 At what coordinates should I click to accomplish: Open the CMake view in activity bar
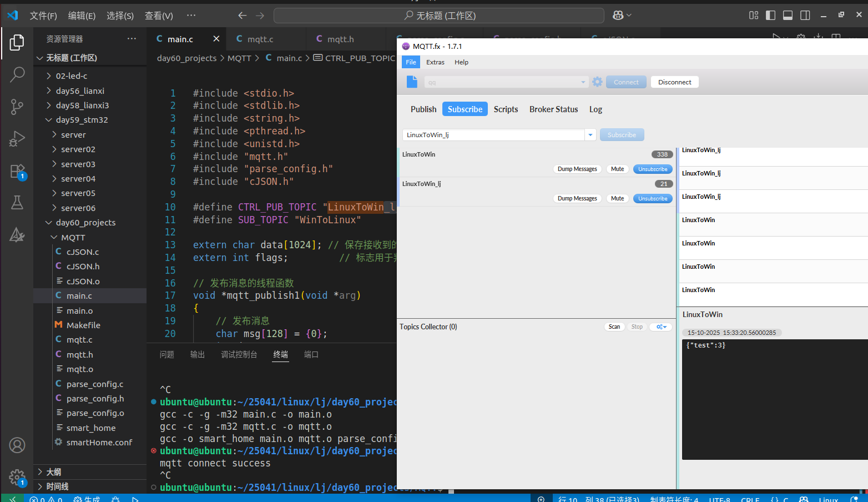(17, 235)
